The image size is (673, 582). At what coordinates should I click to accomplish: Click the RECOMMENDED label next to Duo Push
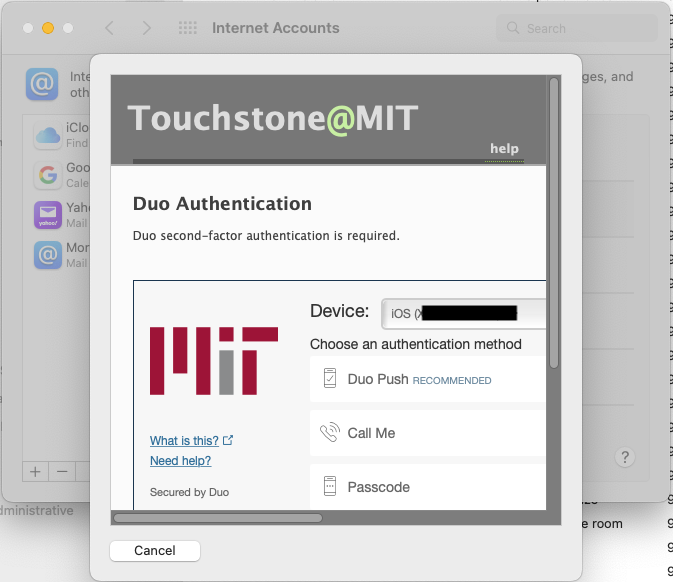pyautogui.click(x=452, y=381)
